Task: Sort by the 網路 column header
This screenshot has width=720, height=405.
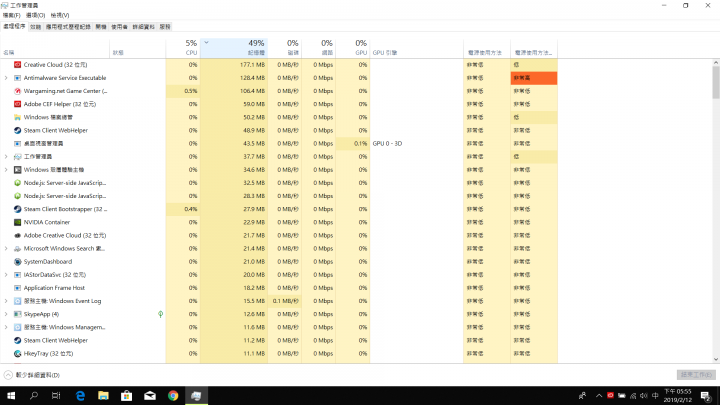Action: coord(319,48)
